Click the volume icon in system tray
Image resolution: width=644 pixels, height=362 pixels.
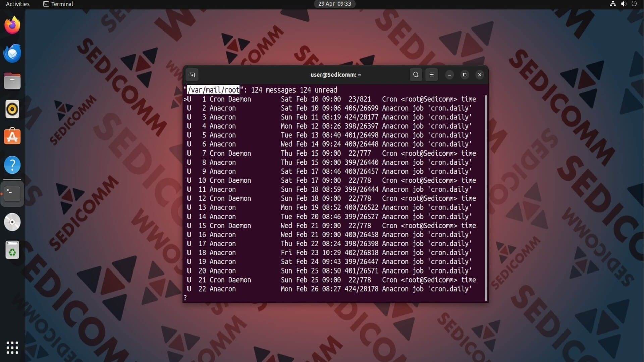(x=623, y=4)
